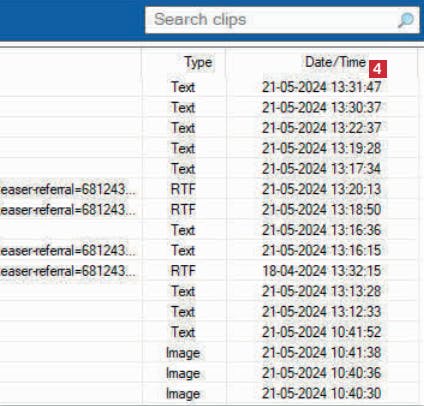Viewport: 424px width, 406px height.
Task: Select the Text clip dated 13:16:15
Action: [209, 250]
